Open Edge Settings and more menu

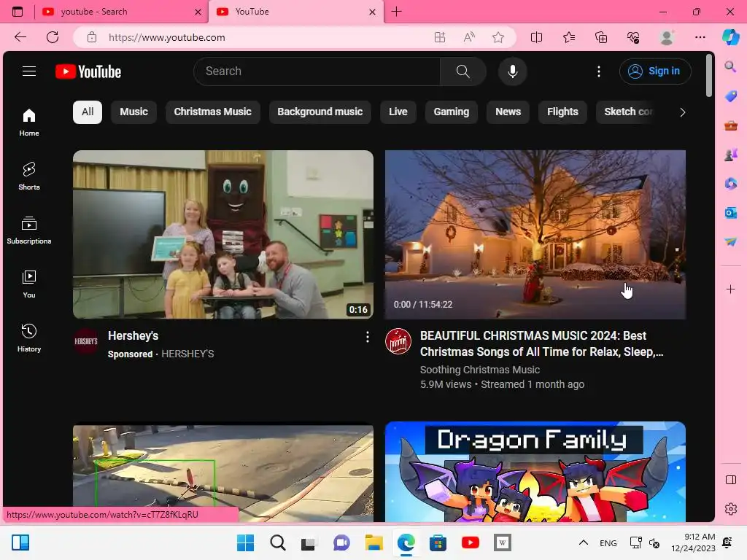coord(700,37)
